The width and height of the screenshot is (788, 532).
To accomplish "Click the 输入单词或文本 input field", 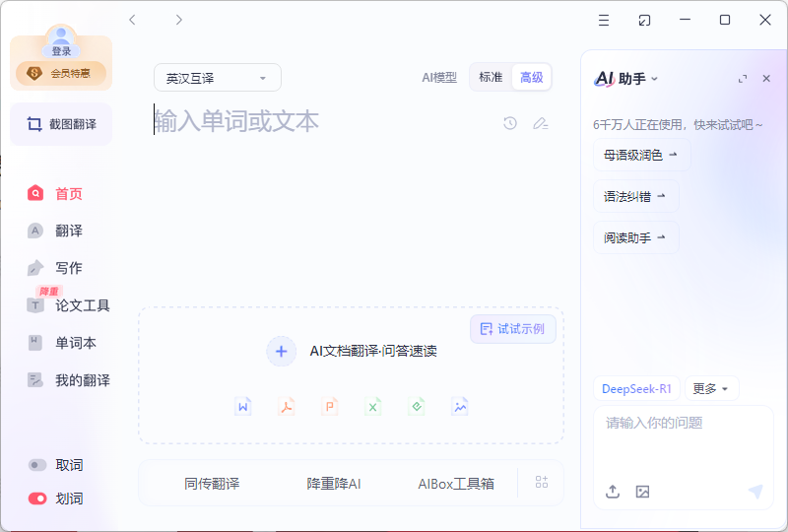I will [322, 122].
